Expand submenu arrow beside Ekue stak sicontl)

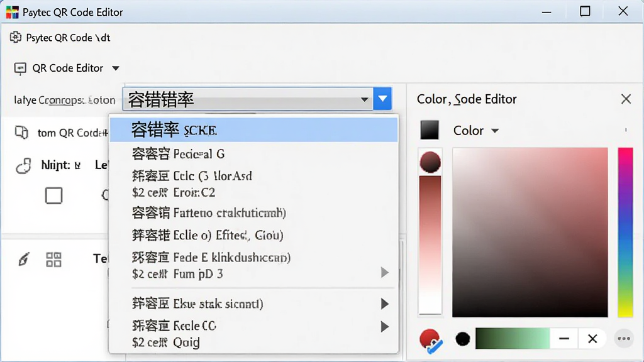384,304
